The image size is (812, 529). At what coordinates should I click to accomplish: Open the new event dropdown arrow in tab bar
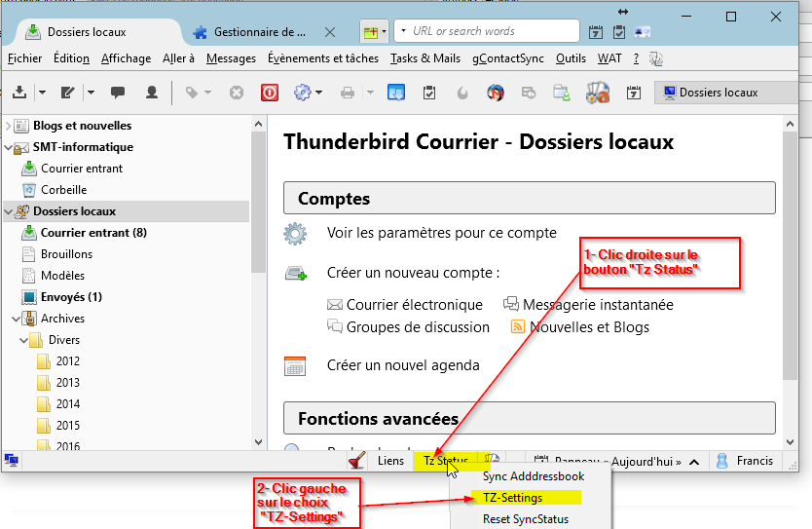(384, 31)
